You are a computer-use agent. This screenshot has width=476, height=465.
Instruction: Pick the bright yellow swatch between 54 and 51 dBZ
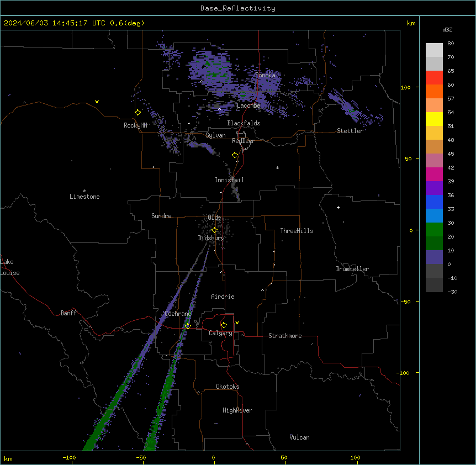point(434,119)
